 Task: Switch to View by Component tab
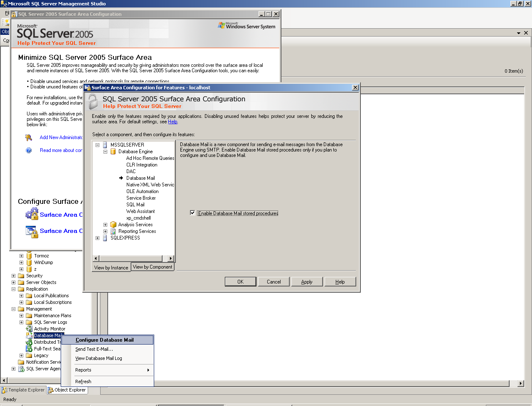(x=153, y=267)
